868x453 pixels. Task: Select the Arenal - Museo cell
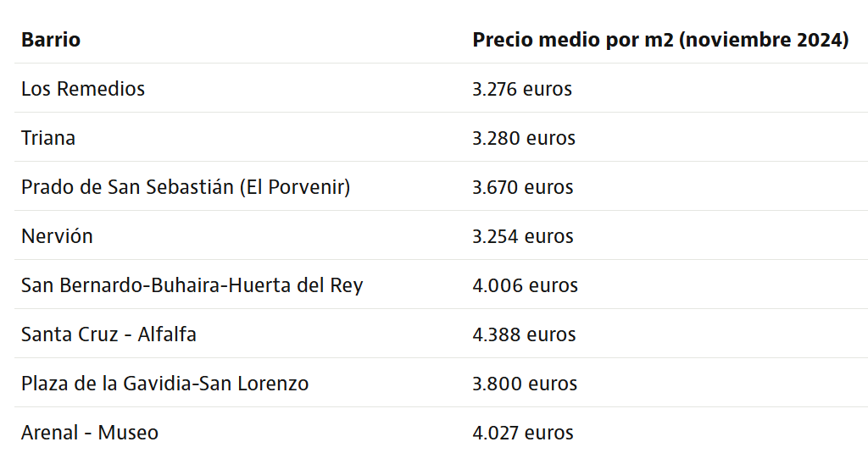pyautogui.click(x=90, y=433)
